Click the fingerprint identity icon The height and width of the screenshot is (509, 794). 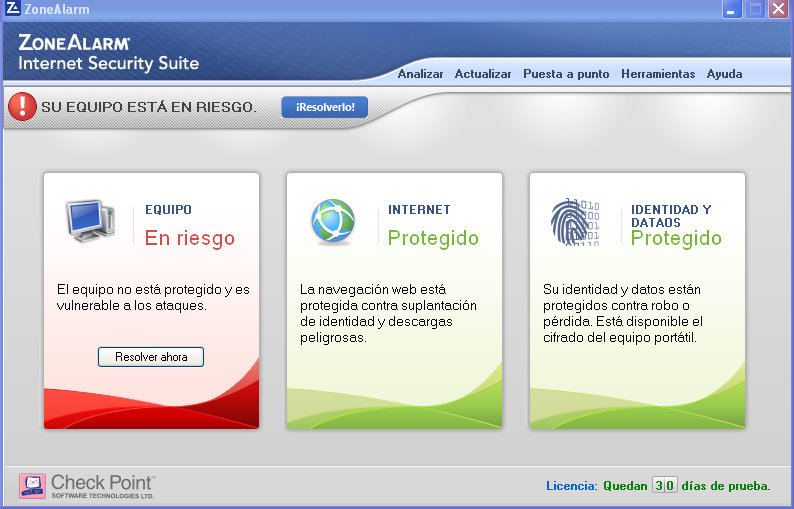click(x=575, y=221)
